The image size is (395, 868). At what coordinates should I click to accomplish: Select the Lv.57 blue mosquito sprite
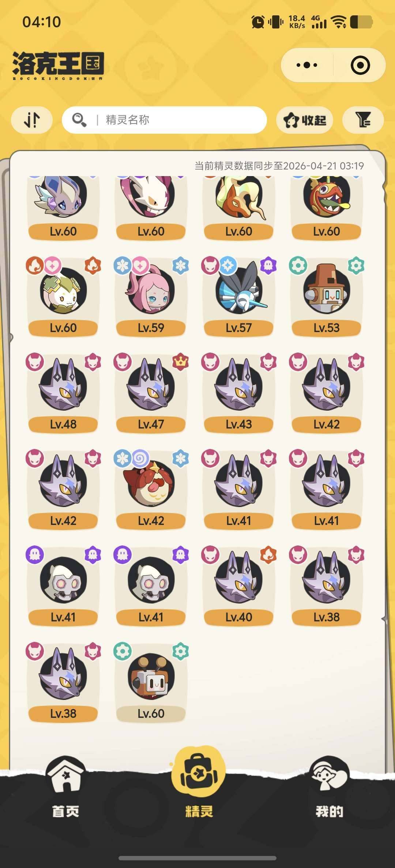click(x=239, y=297)
